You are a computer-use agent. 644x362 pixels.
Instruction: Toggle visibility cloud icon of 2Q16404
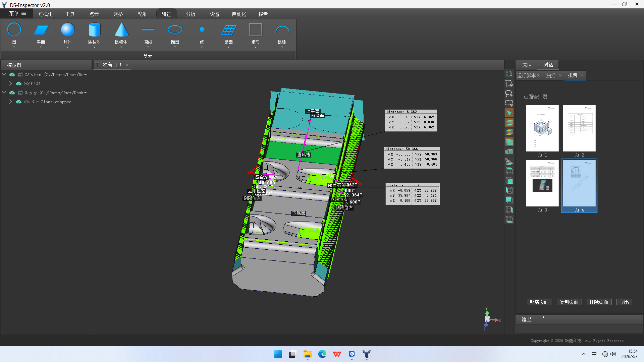coord(19,83)
